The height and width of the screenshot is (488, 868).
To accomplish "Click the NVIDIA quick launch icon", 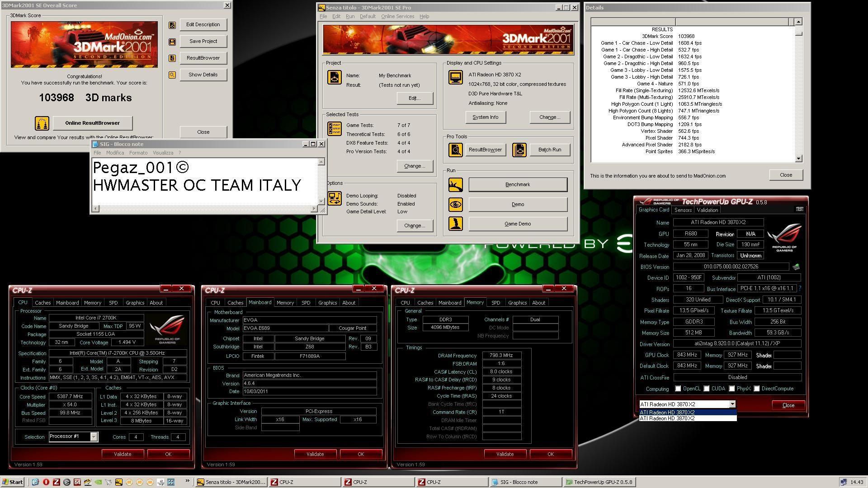I will pyautogui.click(x=98, y=482).
